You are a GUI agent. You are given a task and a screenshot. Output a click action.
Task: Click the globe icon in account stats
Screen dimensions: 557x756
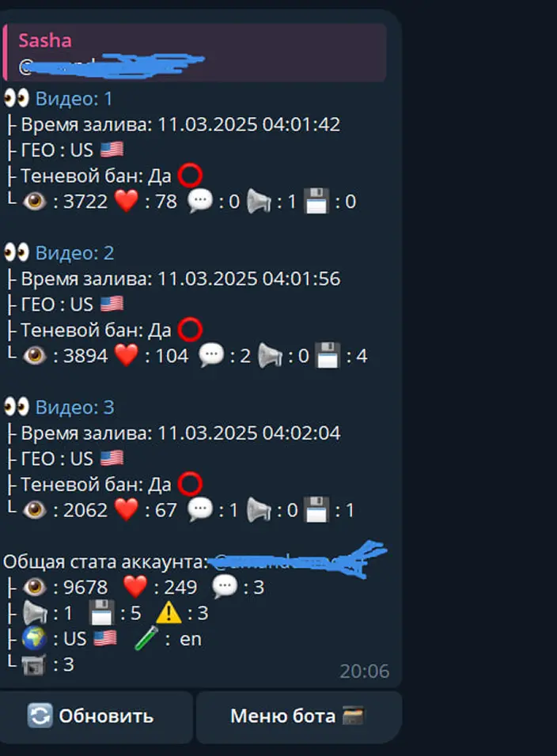[34, 638]
